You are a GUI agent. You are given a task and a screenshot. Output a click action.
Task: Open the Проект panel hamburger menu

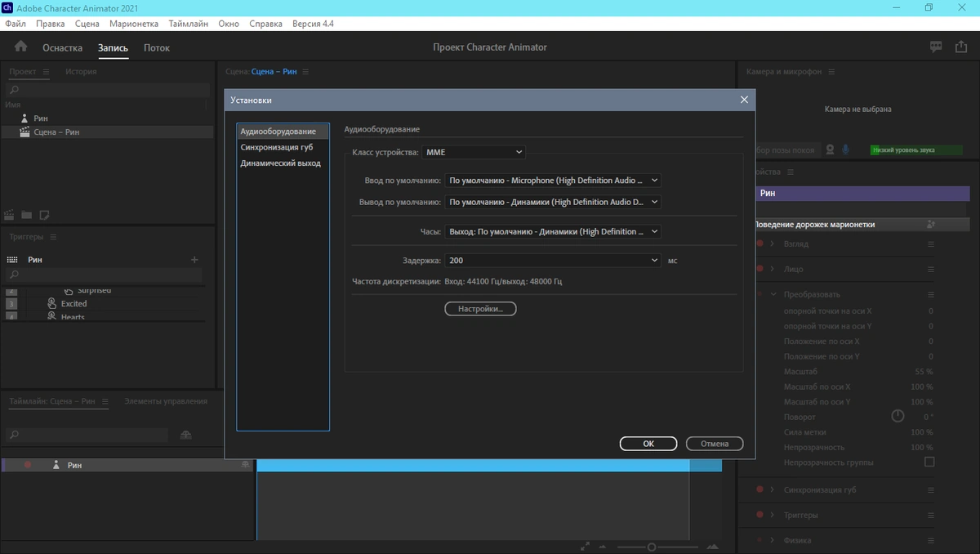46,72
